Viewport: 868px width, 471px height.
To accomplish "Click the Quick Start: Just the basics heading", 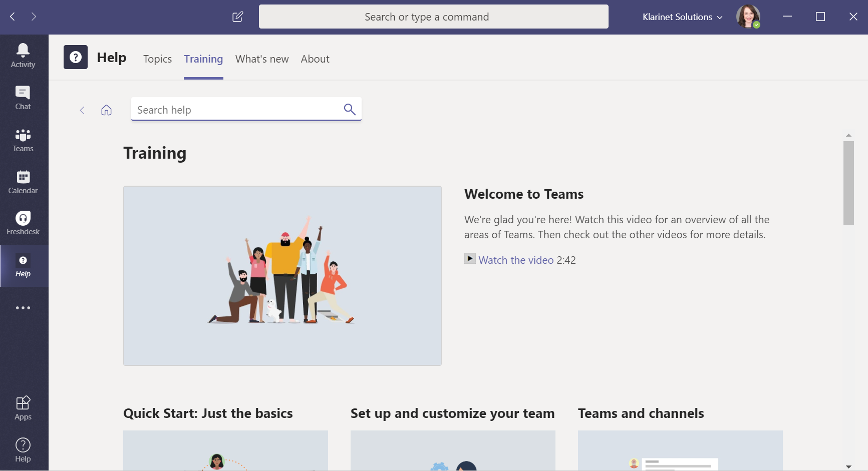I will 208,413.
